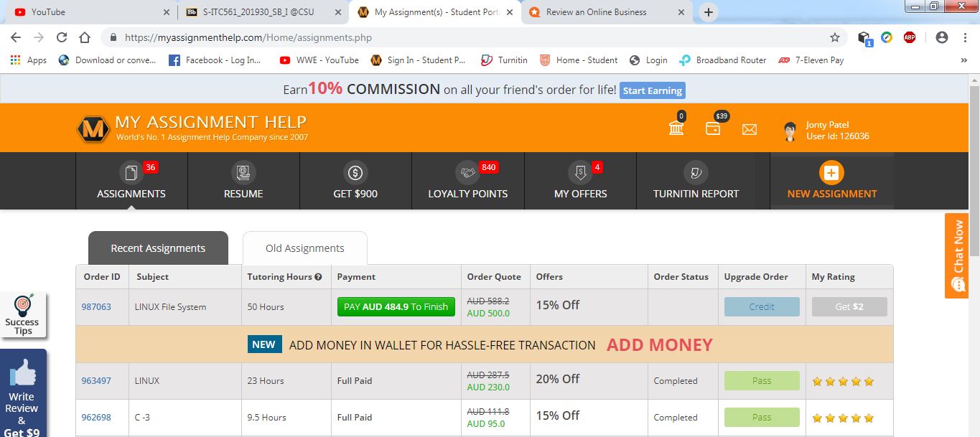Screen dimensions: 980x437
Task: Click the green-orange circular extension icon
Action: click(x=887, y=37)
